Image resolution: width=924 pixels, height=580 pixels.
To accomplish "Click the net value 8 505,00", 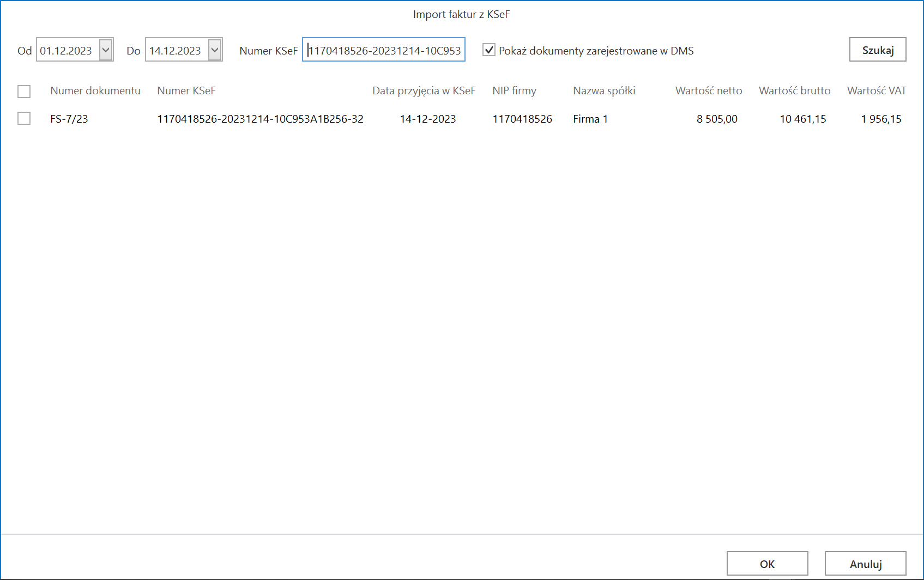I will pyautogui.click(x=717, y=119).
